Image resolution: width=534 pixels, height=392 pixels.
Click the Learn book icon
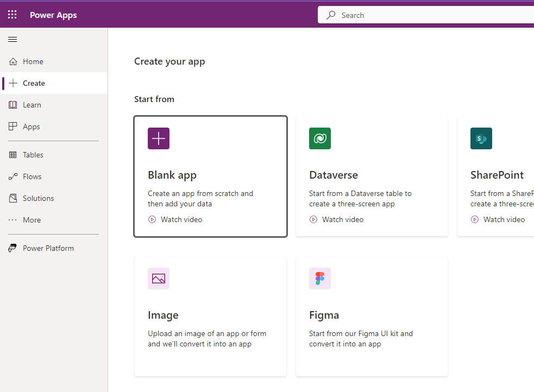click(13, 105)
